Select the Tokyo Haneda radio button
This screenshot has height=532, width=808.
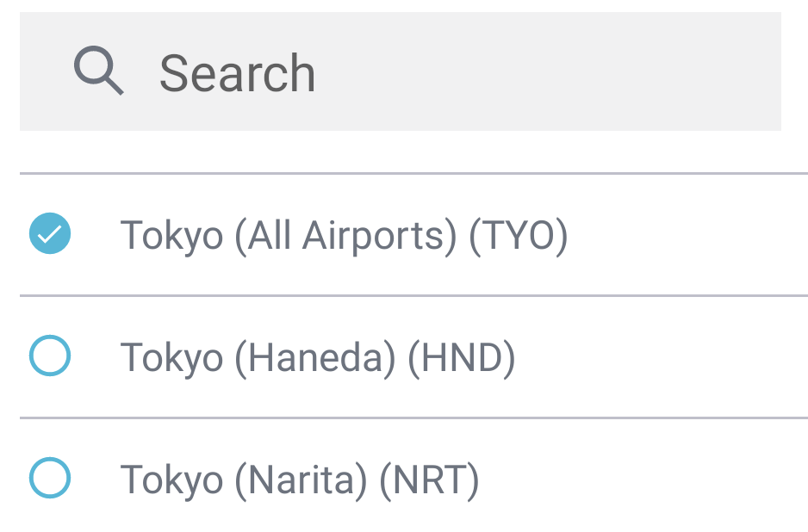click(50, 356)
